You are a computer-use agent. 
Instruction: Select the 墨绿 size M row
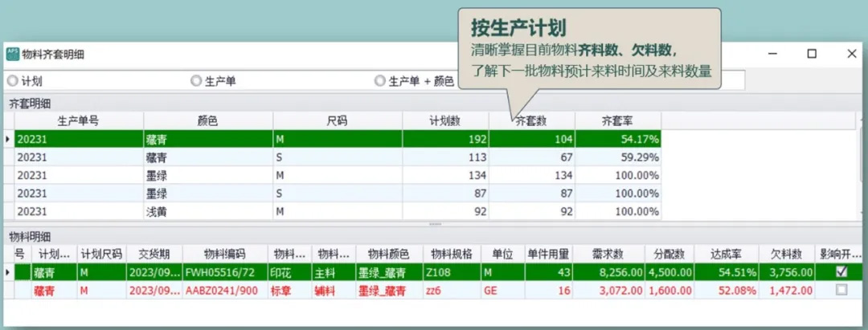[207, 175]
